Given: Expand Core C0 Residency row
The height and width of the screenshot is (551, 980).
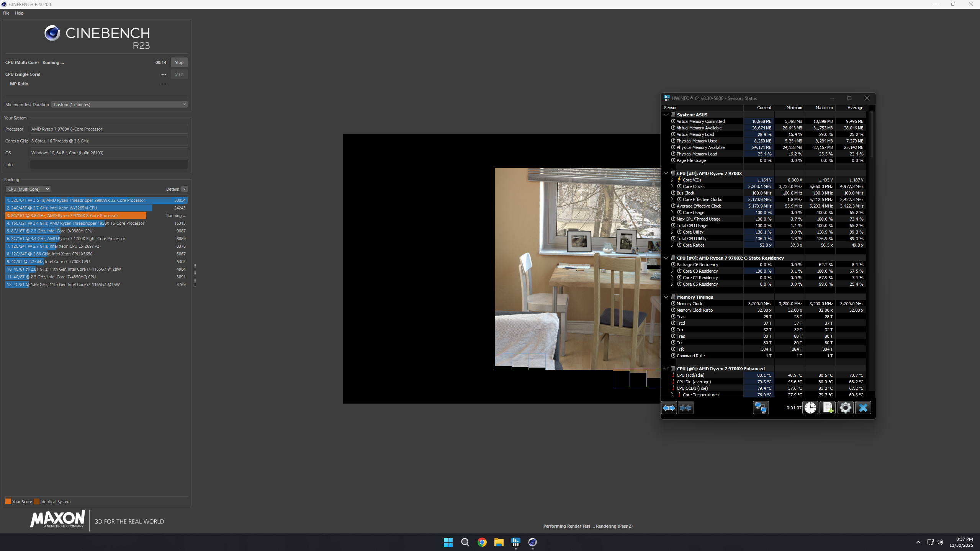Looking at the screenshot, I should point(672,271).
